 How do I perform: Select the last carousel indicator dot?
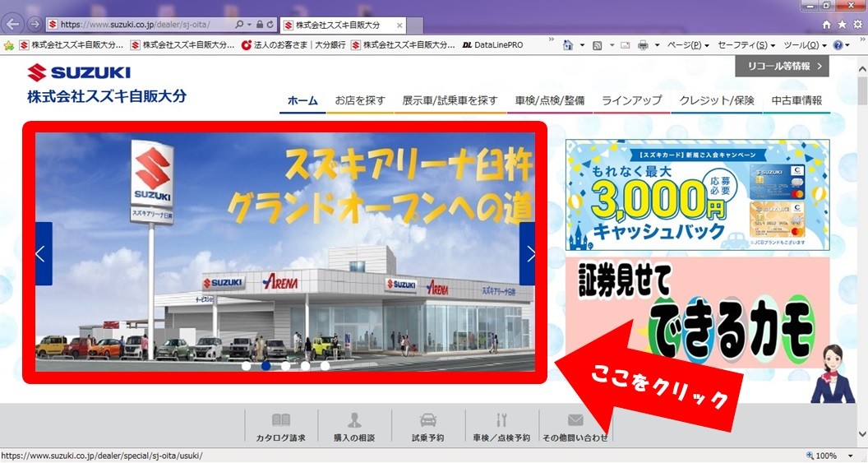pyautogui.click(x=325, y=366)
